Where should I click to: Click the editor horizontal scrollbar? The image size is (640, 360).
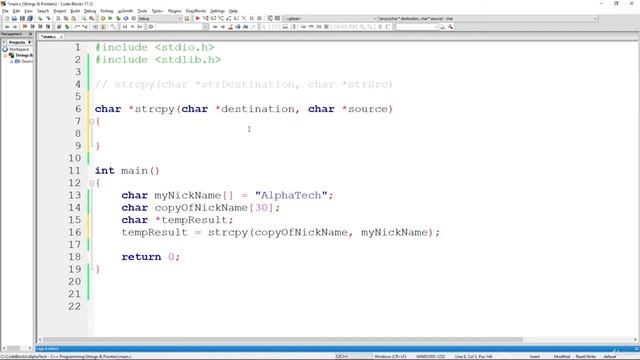click(x=282, y=340)
